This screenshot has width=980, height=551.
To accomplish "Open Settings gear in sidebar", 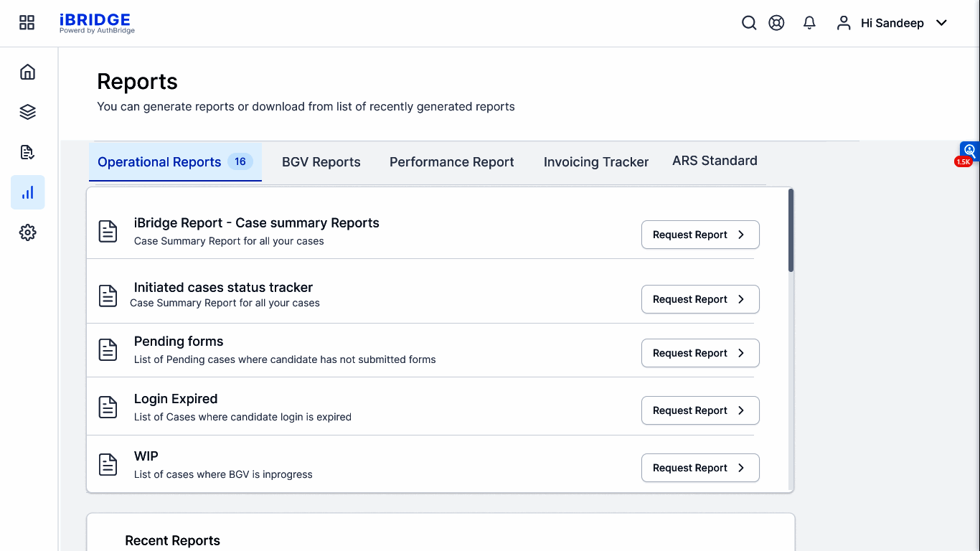I will point(27,232).
